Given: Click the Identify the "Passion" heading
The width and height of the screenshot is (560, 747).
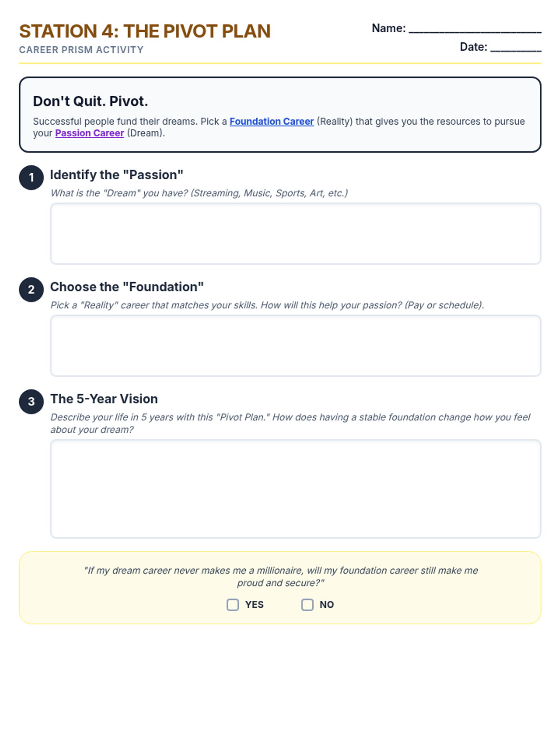Looking at the screenshot, I should 117,175.
